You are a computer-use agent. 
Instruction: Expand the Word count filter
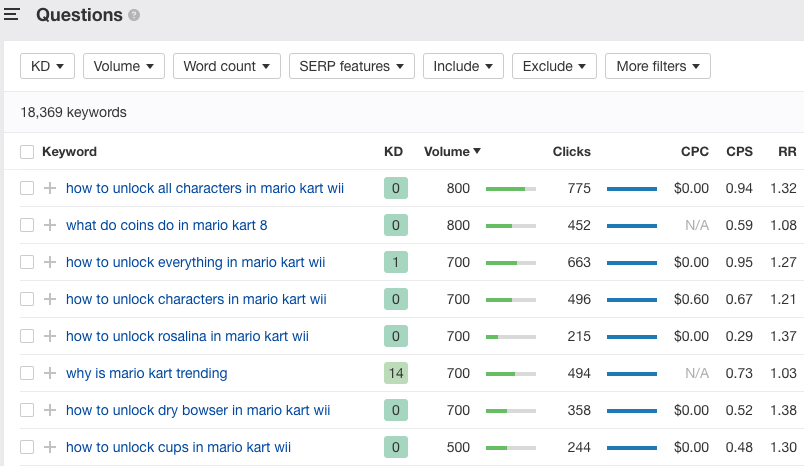click(227, 66)
